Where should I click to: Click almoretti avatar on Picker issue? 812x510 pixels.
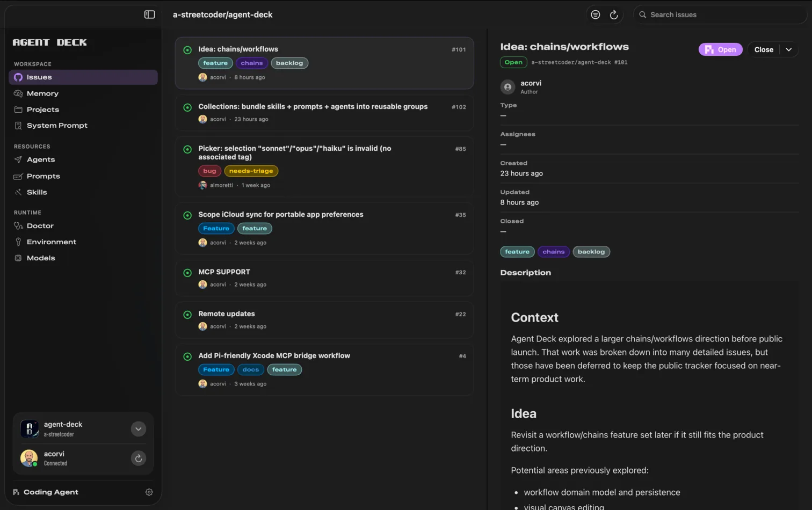202,185
